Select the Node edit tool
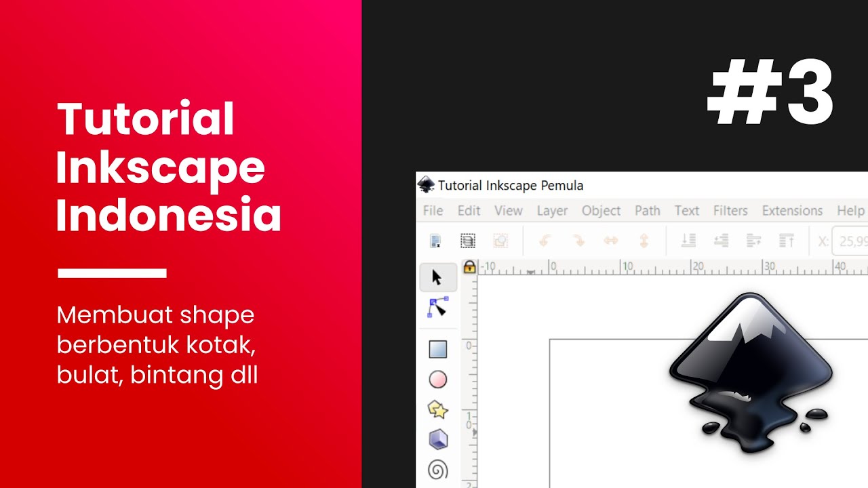868x488 pixels. 437,308
